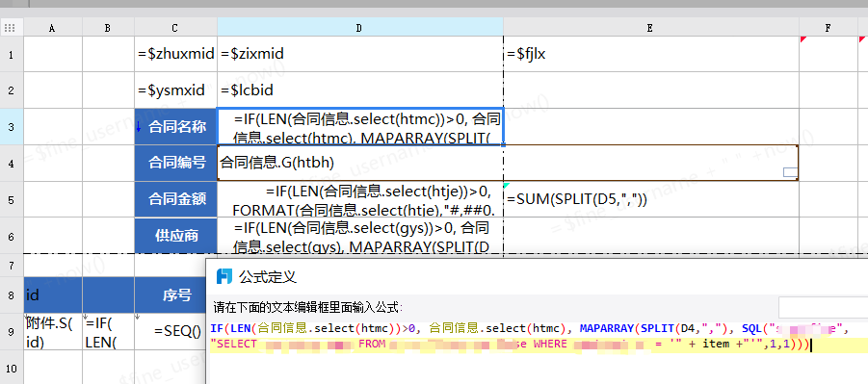Select column E header
Image resolution: width=868 pixels, height=384 pixels.
[651, 27]
